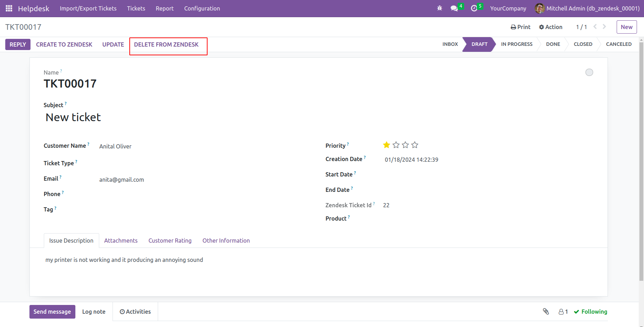Viewport: 644px width, 327px height.
Task: Go to previous record arrow
Action: point(595,27)
